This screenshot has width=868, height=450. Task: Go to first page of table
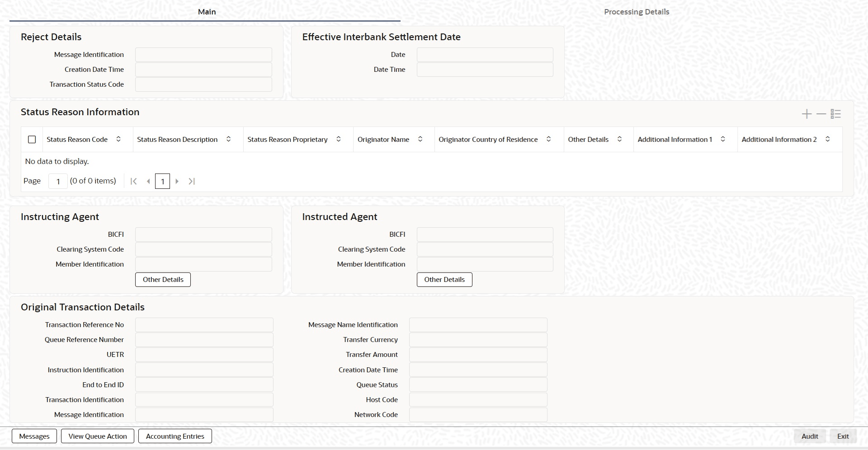[133, 181]
